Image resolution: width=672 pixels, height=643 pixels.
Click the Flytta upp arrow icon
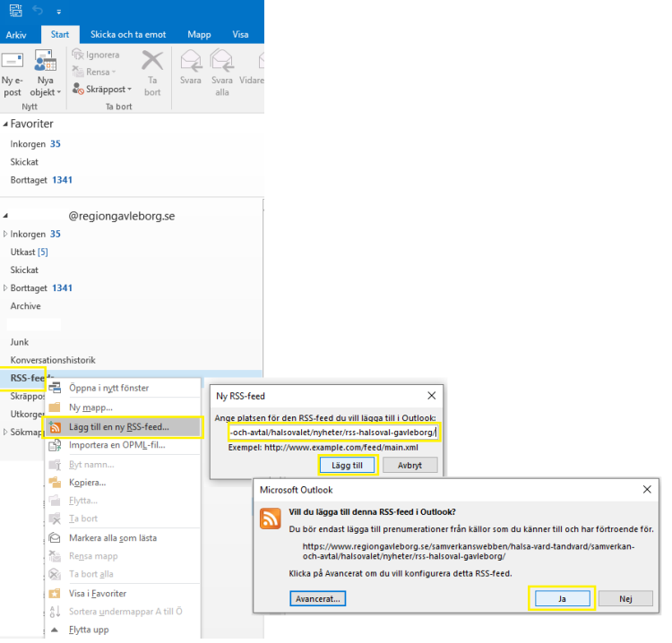click(55, 630)
